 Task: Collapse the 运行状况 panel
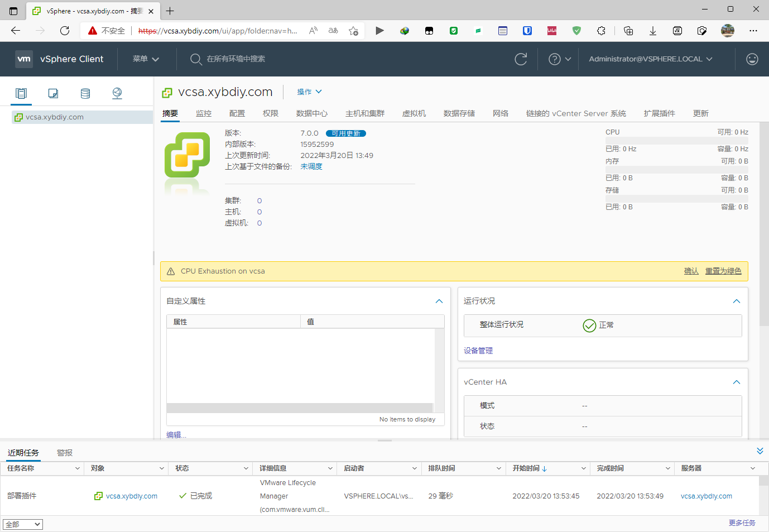737,301
